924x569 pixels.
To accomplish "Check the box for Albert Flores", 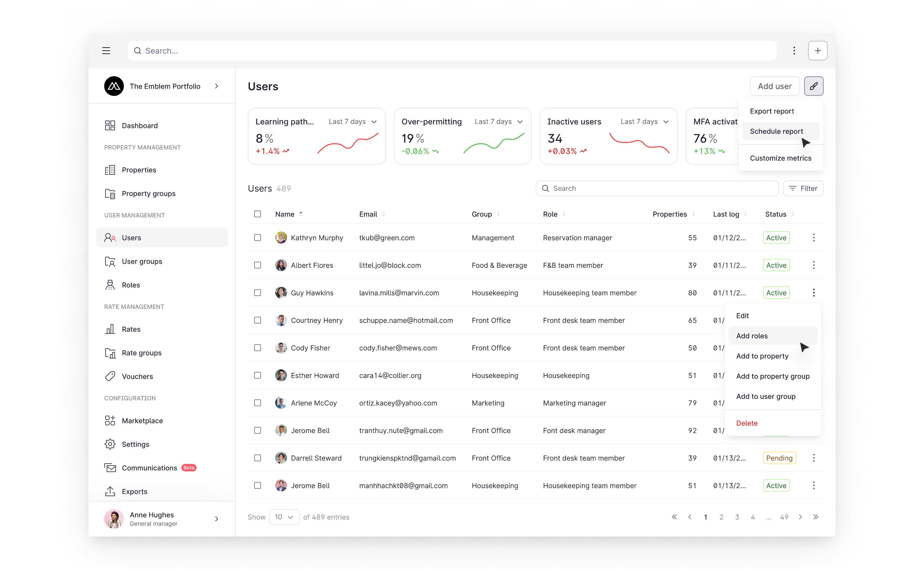I will [257, 265].
